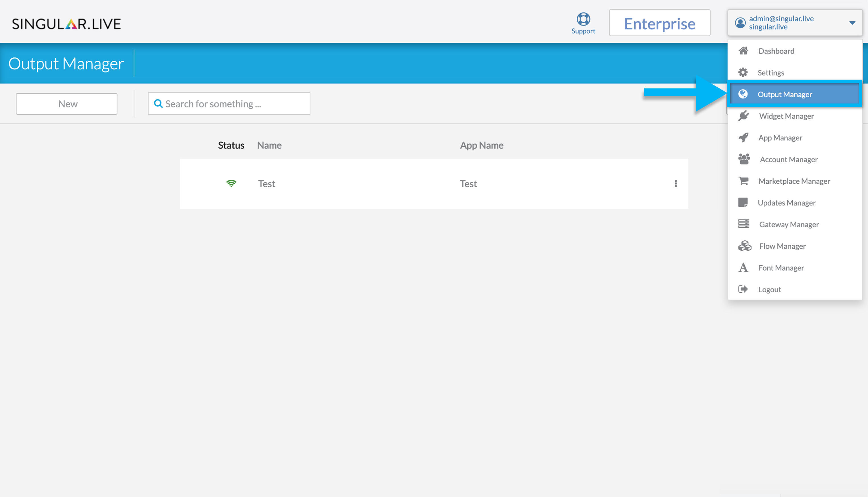
Task: Click the Dashboard home icon
Action: tap(743, 51)
